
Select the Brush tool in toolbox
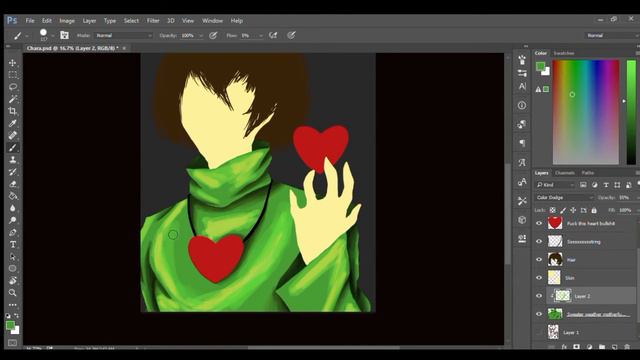pos(13,148)
